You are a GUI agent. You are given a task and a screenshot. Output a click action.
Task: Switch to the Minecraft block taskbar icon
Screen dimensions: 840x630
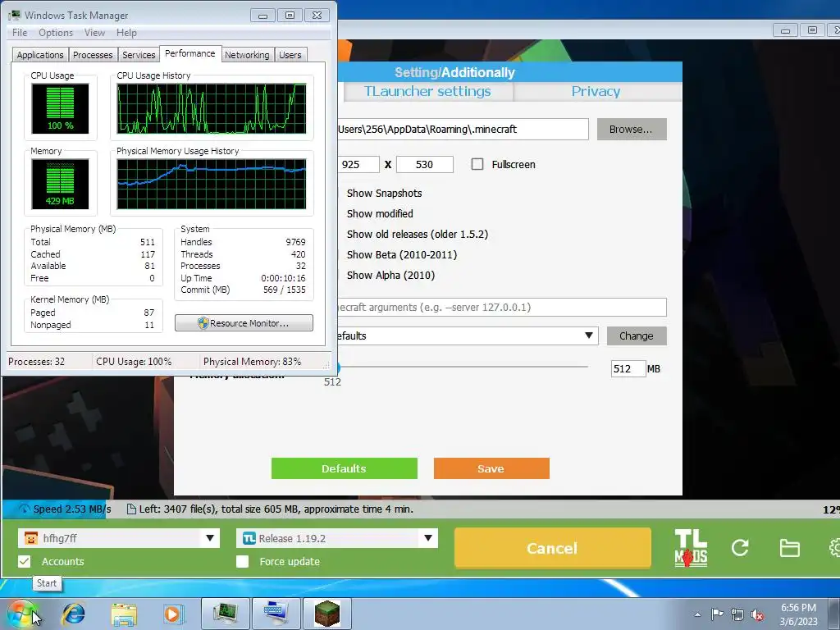tap(326, 614)
